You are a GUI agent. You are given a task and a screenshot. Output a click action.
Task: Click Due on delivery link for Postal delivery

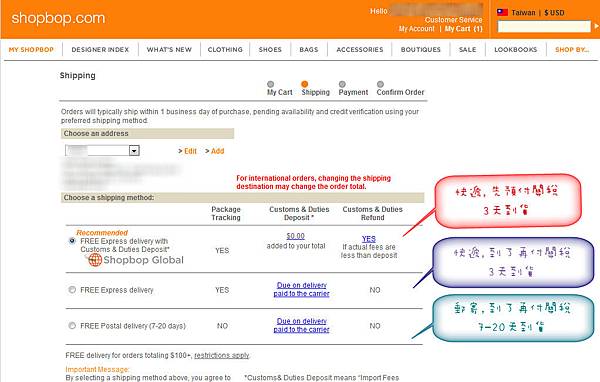pos(302,325)
